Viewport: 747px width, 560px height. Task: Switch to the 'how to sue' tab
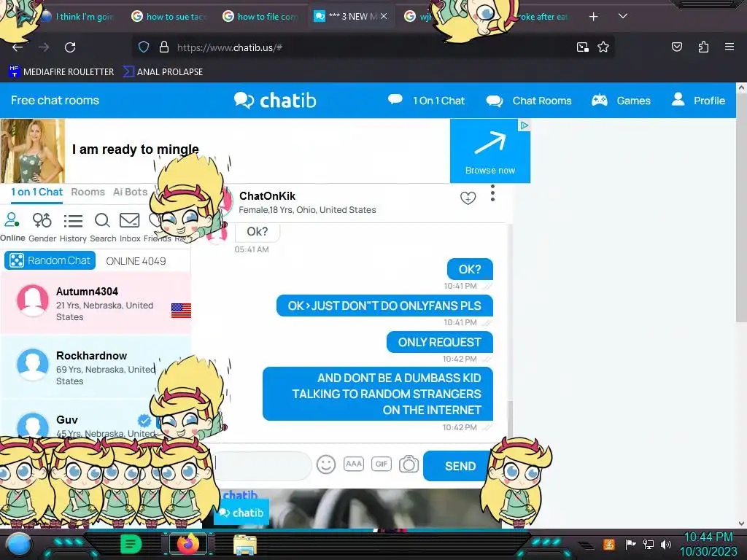pos(169,16)
